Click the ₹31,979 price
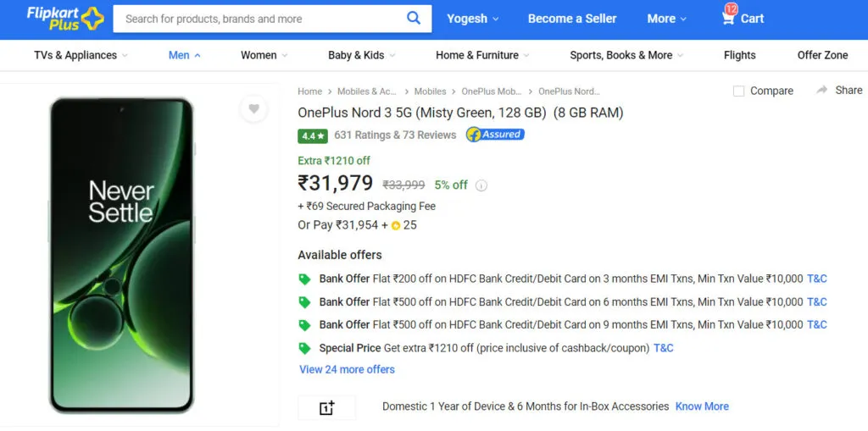Screen dimensions: 868x431 336,183
